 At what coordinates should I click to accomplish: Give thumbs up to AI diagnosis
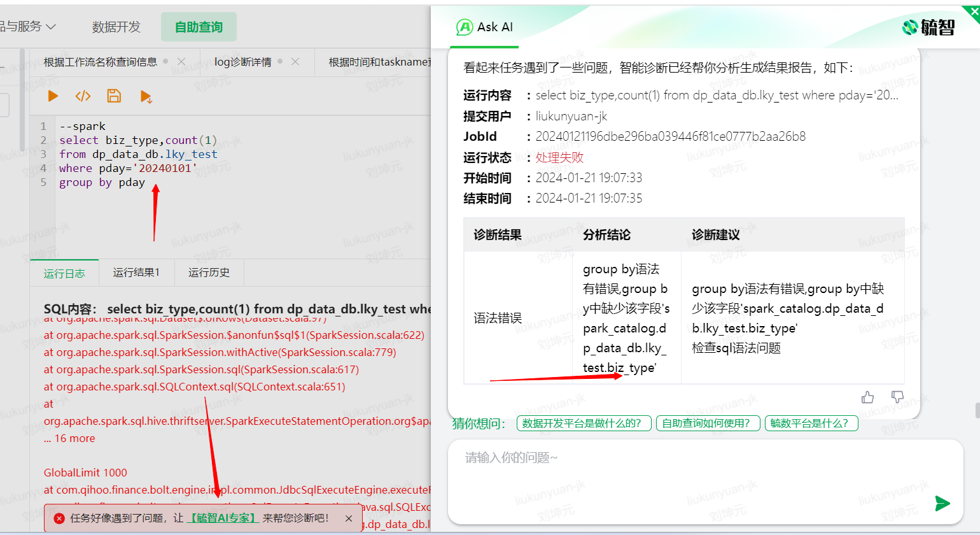click(867, 397)
